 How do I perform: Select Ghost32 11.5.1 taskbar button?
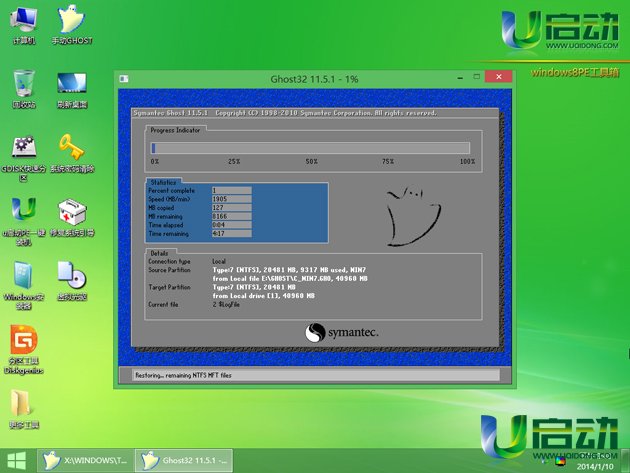pyautogui.click(x=184, y=461)
